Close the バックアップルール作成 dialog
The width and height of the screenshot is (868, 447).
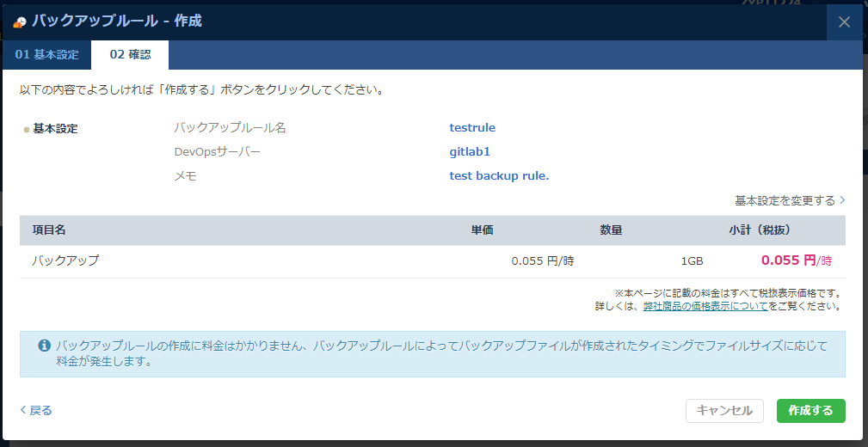tap(844, 22)
